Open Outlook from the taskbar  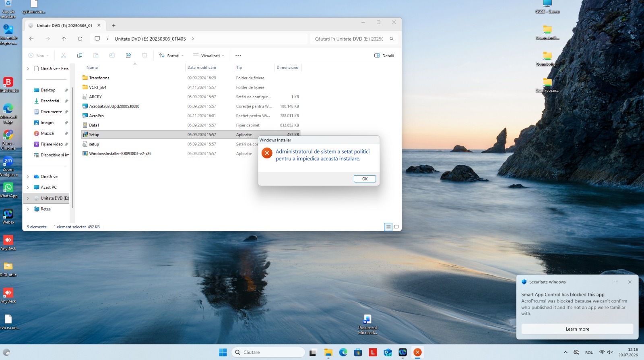[x=388, y=352]
